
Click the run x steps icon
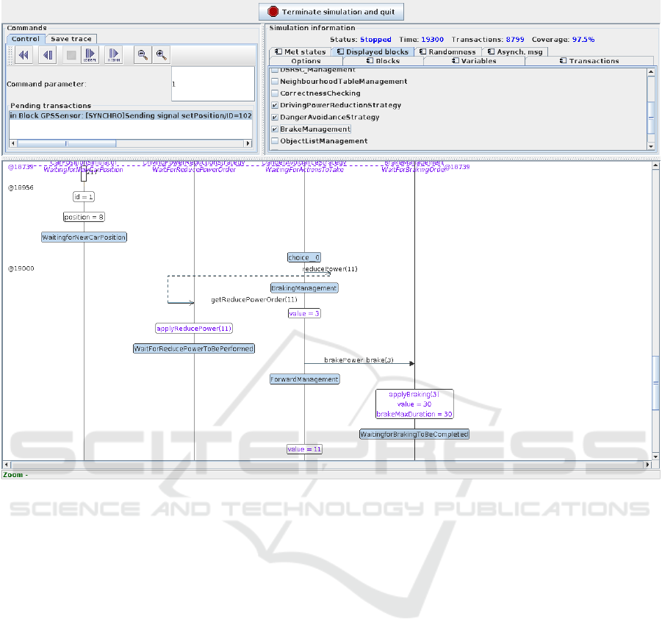(90, 54)
